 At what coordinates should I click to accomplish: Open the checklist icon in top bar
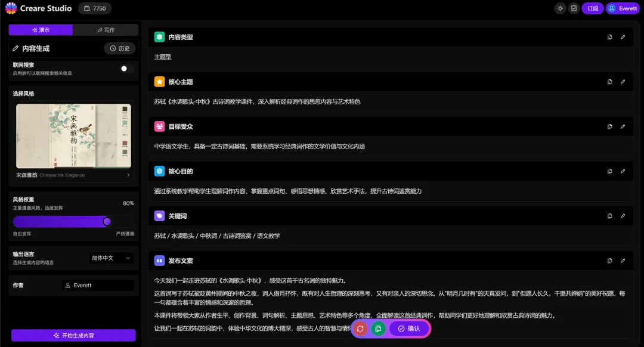point(574,8)
